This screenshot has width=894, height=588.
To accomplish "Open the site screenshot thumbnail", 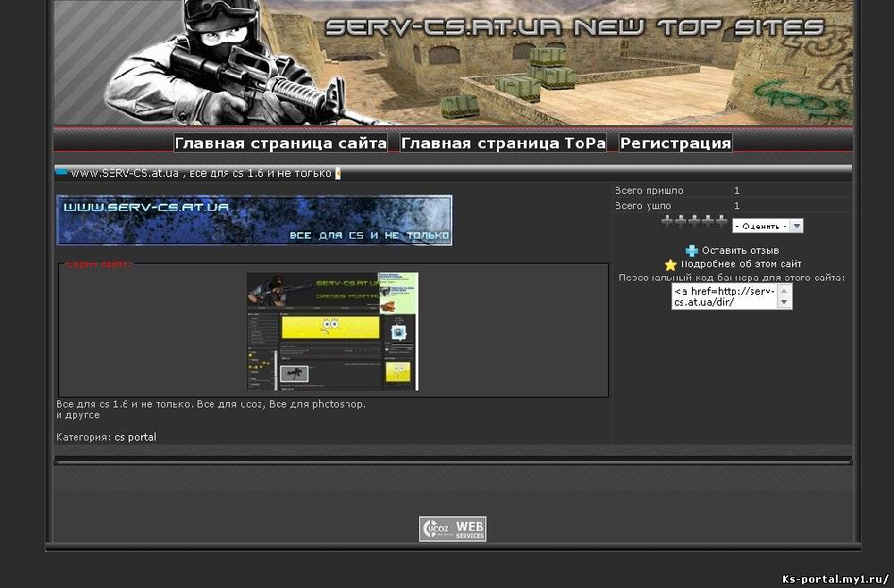I will 333,332.
